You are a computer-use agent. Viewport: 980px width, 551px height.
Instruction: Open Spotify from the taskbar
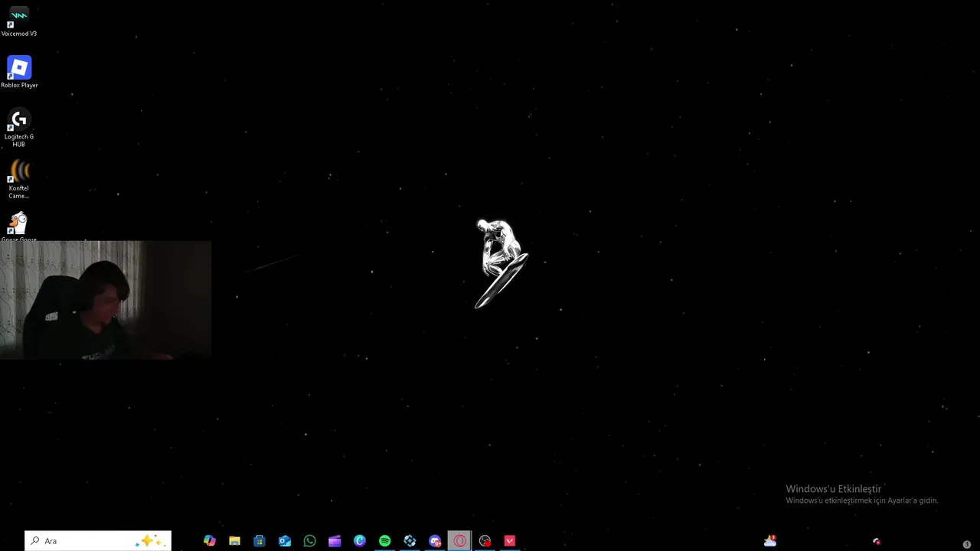click(385, 541)
